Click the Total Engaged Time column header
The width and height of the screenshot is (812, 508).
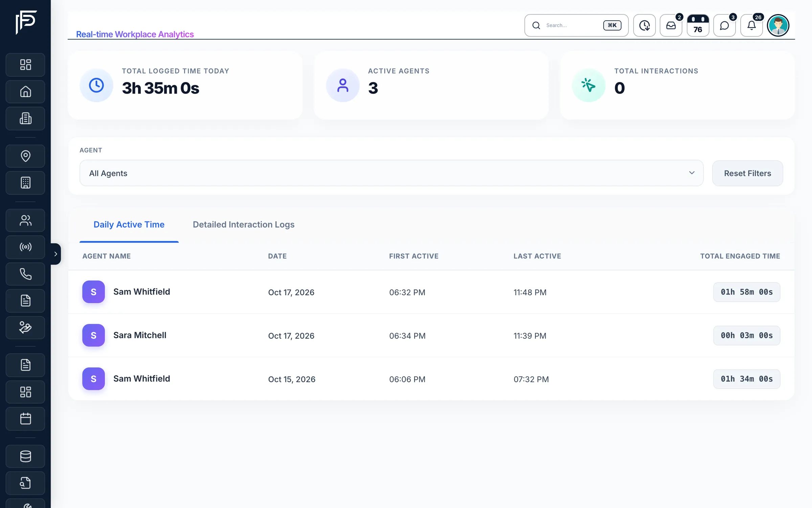(740, 256)
